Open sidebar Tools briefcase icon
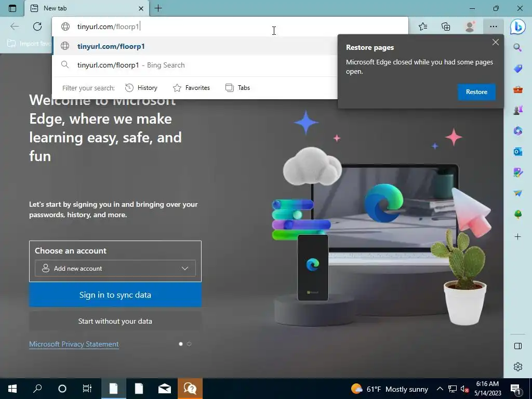This screenshot has height=399, width=532. 518,89
